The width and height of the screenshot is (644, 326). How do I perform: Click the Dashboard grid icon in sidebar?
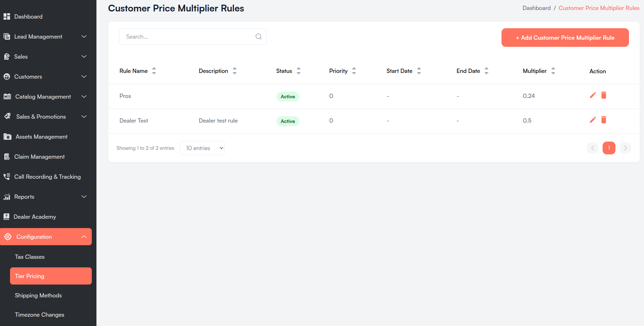(7, 16)
